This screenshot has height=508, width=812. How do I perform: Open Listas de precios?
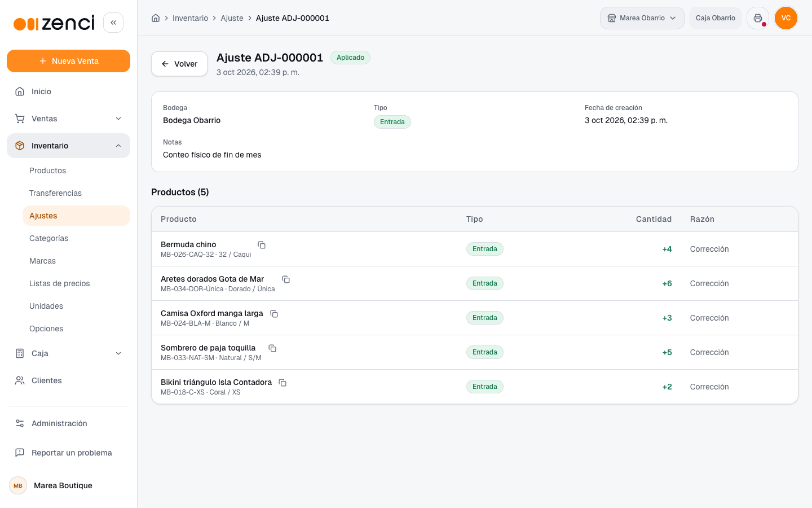pyautogui.click(x=76, y=283)
